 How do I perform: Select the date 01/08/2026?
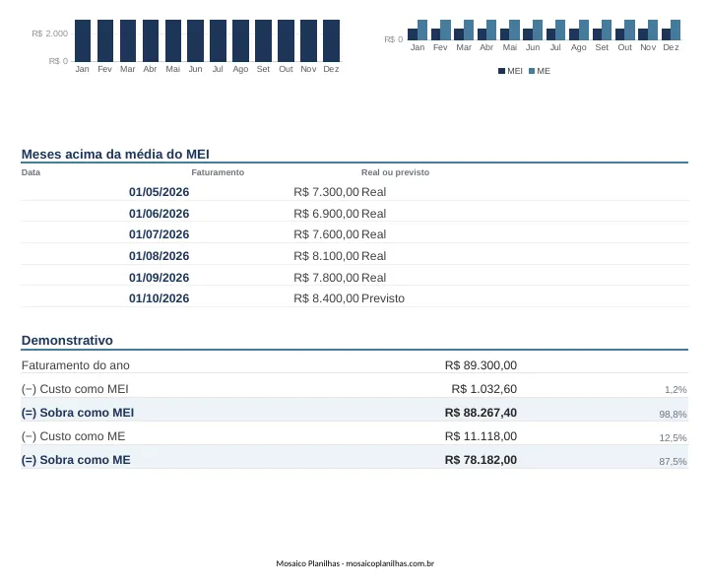[159, 256]
